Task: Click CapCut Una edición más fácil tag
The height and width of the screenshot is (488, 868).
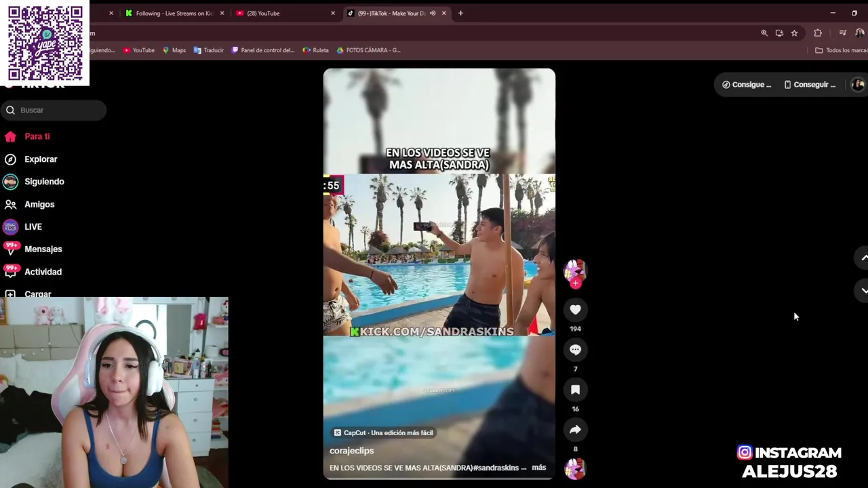Action: tap(383, 432)
